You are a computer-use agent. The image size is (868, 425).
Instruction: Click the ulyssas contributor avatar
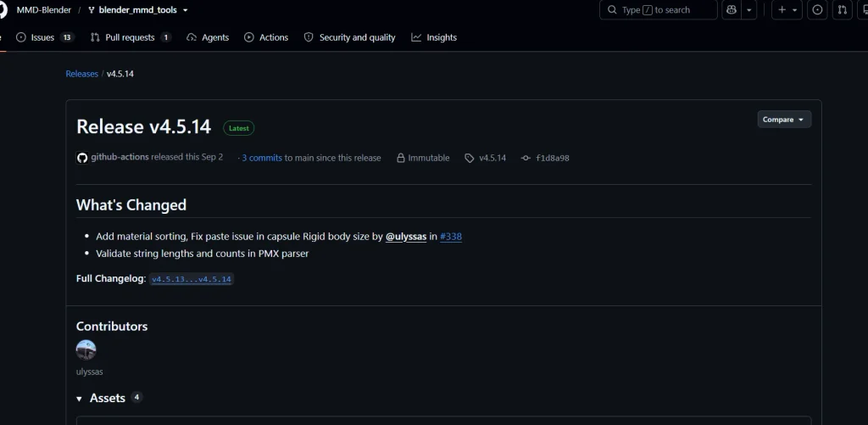pos(86,350)
